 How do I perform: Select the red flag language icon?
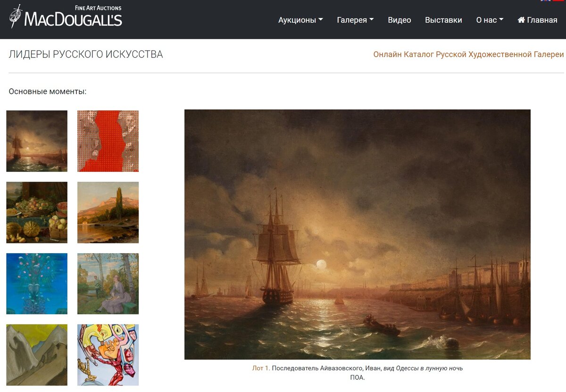558,1
